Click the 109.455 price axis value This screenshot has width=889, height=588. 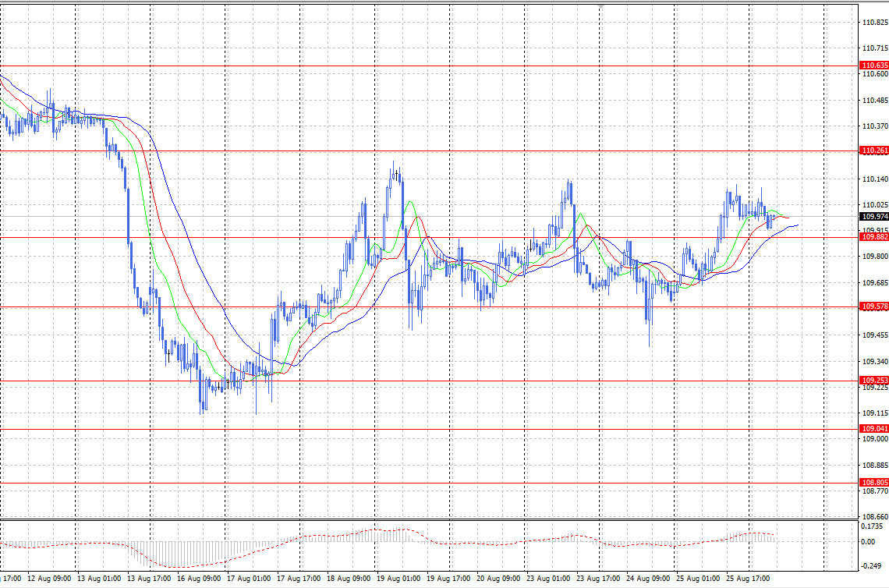tap(875, 335)
